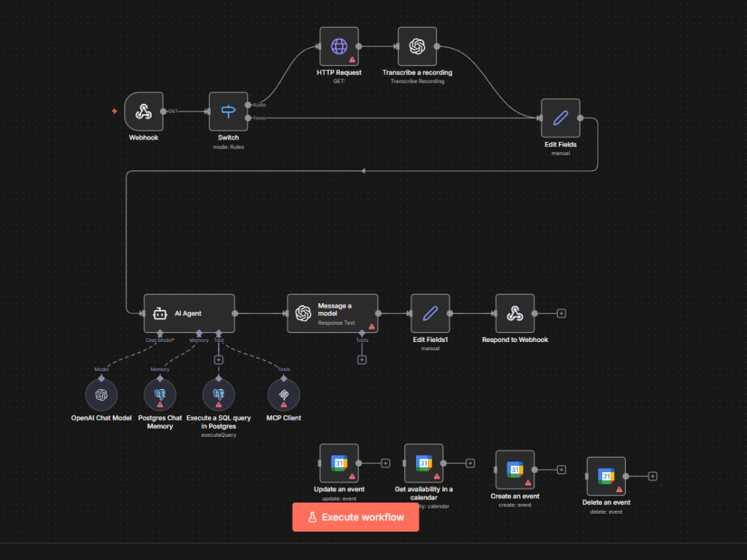This screenshot has width=747, height=560.
Task: Click warning triangle on MCP Client node
Action: (284, 404)
